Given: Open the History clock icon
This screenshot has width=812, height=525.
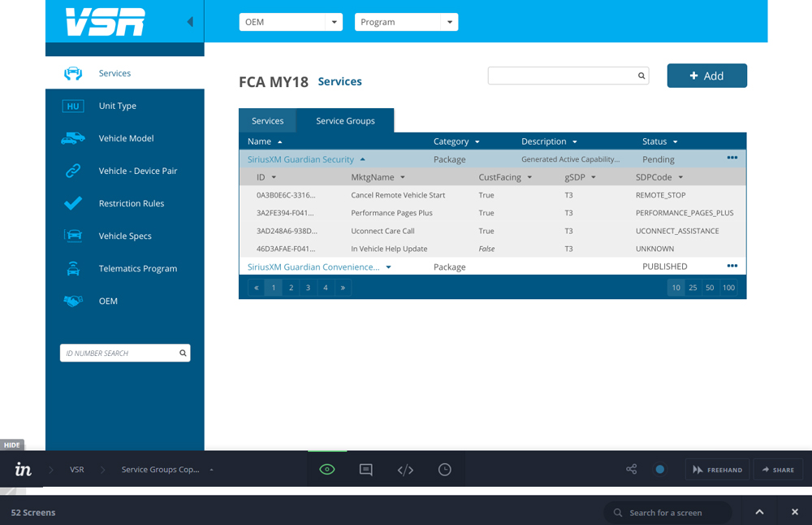Looking at the screenshot, I should pos(444,470).
